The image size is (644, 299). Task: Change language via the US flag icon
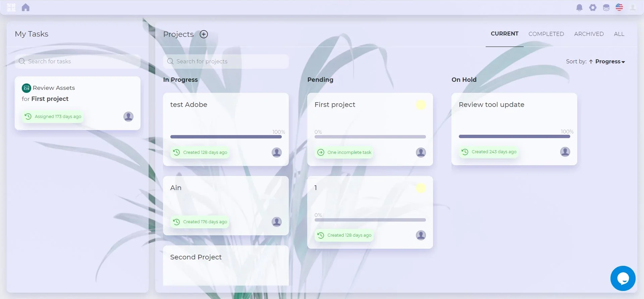click(619, 7)
